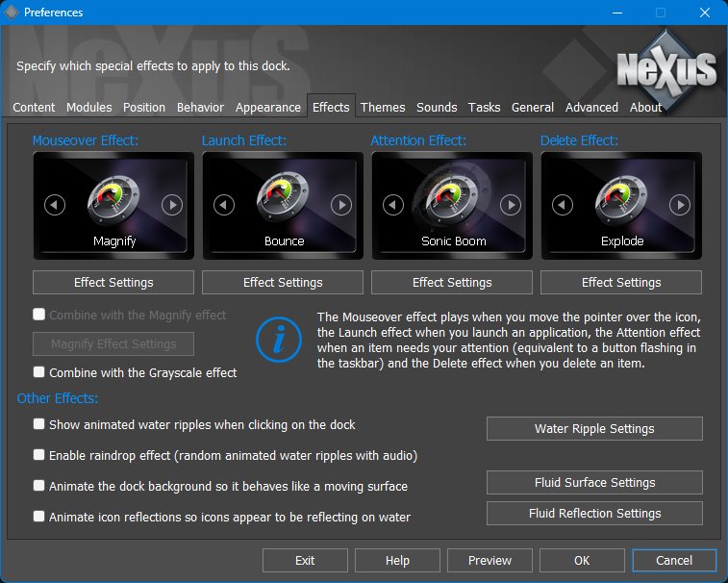Open the General tab
The image size is (728, 583).
[x=533, y=108]
